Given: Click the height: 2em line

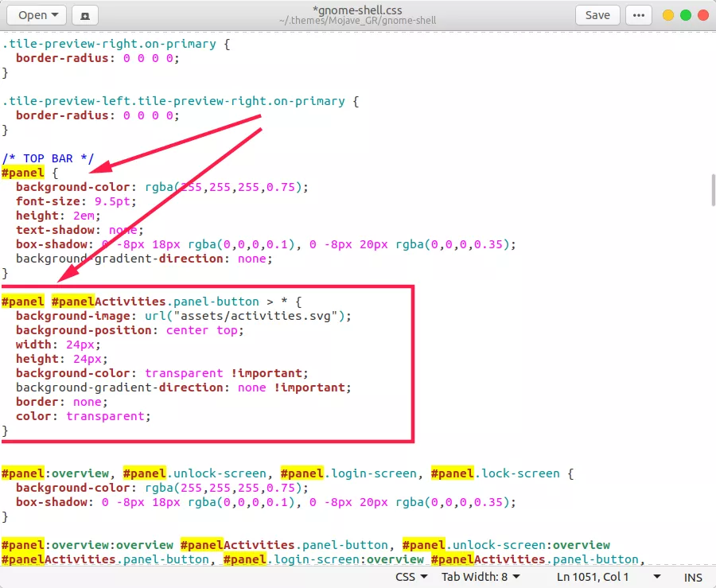Looking at the screenshot, I should click(x=58, y=216).
